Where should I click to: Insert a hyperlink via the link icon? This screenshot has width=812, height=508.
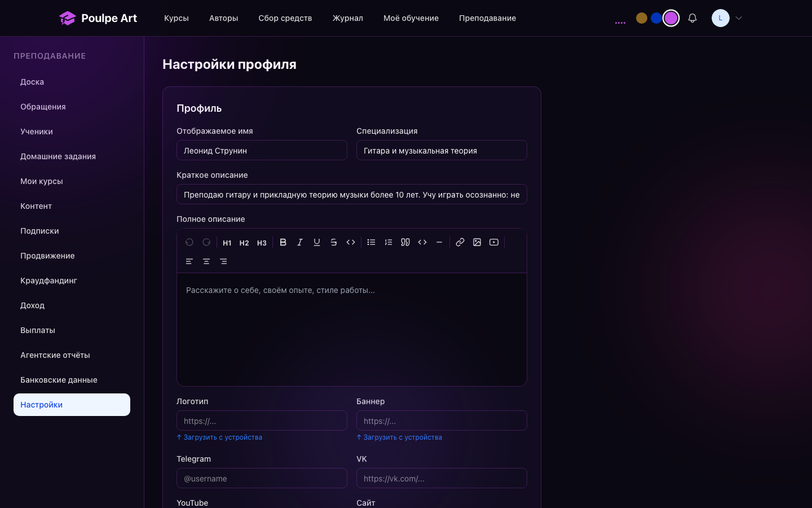click(x=460, y=242)
